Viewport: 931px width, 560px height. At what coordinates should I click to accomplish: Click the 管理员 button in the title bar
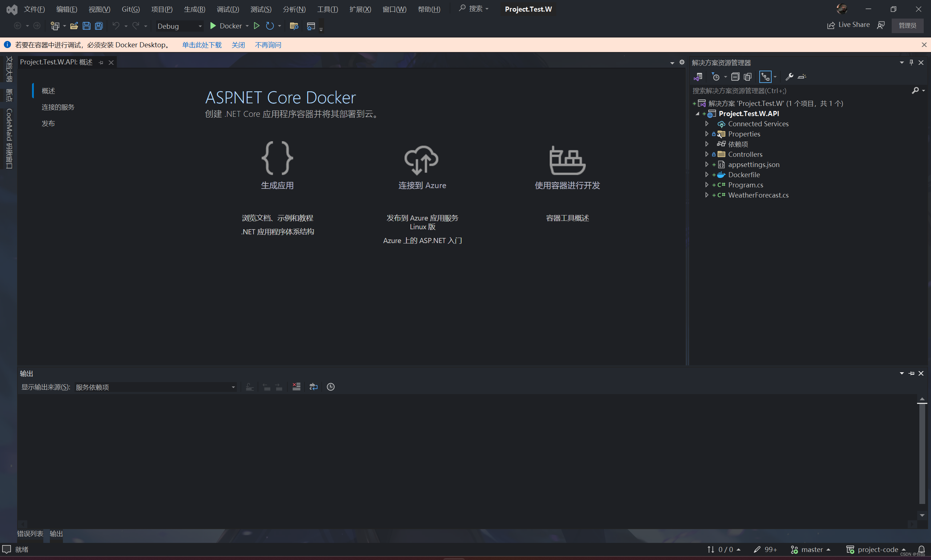(x=907, y=25)
